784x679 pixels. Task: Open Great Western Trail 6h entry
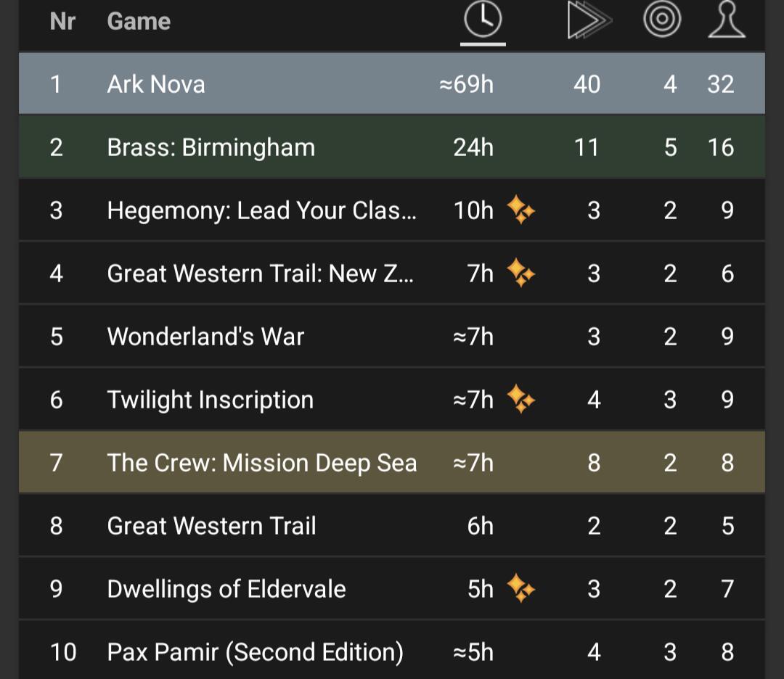(x=211, y=526)
